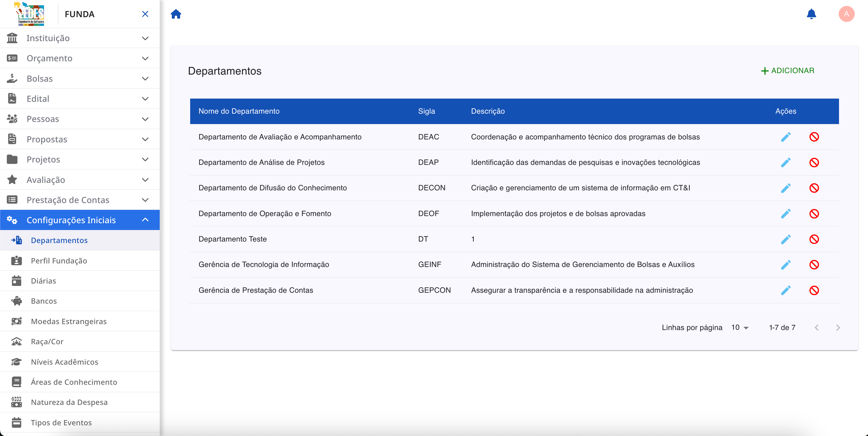
Task: Disable the DEAC department via block icon
Action: tap(815, 137)
